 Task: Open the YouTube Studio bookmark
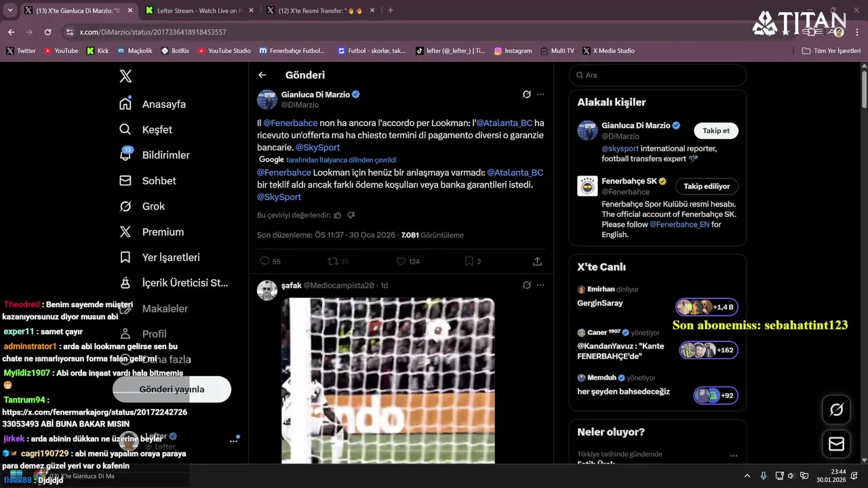click(x=224, y=51)
